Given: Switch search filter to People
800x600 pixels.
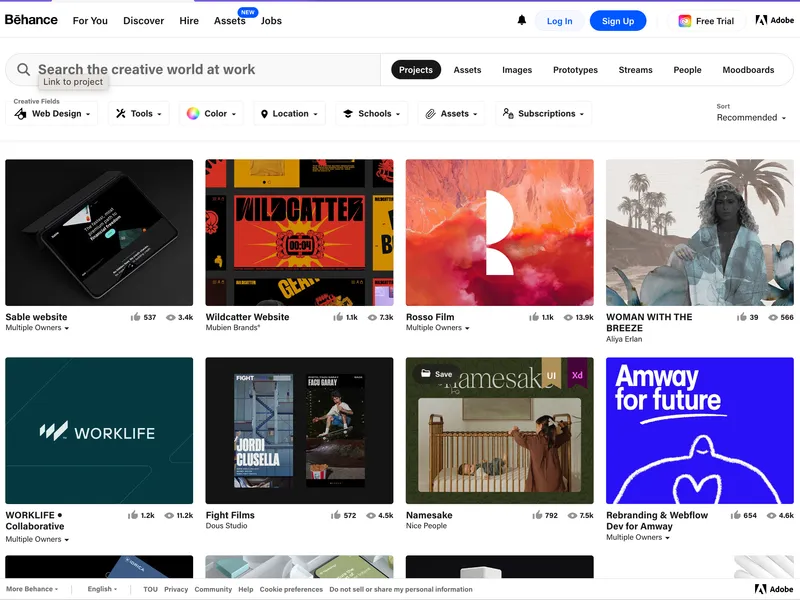Looking at the screenshot, I should pyautogui.click(x=687, y=70).
